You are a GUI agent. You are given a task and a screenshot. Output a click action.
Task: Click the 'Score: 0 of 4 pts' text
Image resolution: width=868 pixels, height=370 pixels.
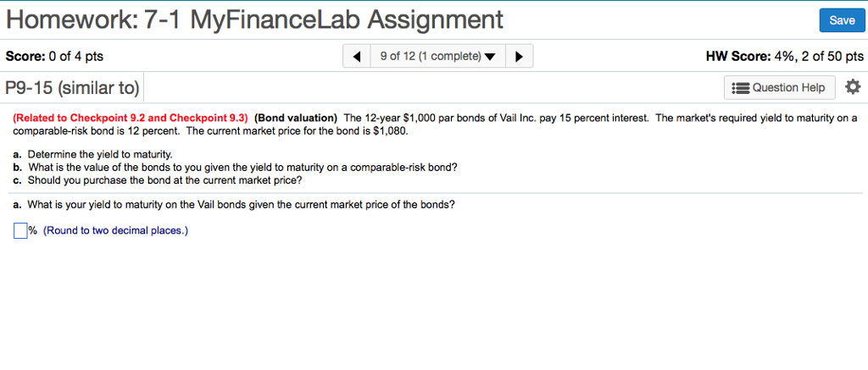tap(54, 57)
